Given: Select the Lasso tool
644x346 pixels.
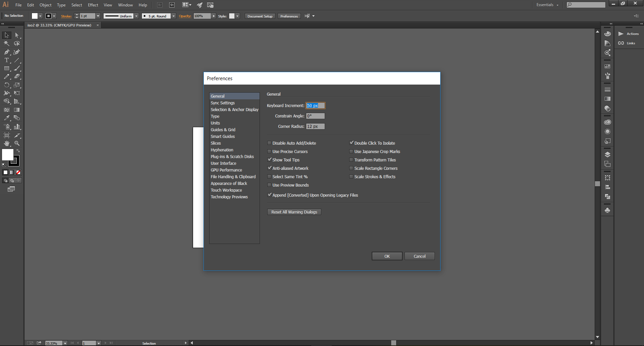Looking at the screenshot, I should tap(17, 43).
